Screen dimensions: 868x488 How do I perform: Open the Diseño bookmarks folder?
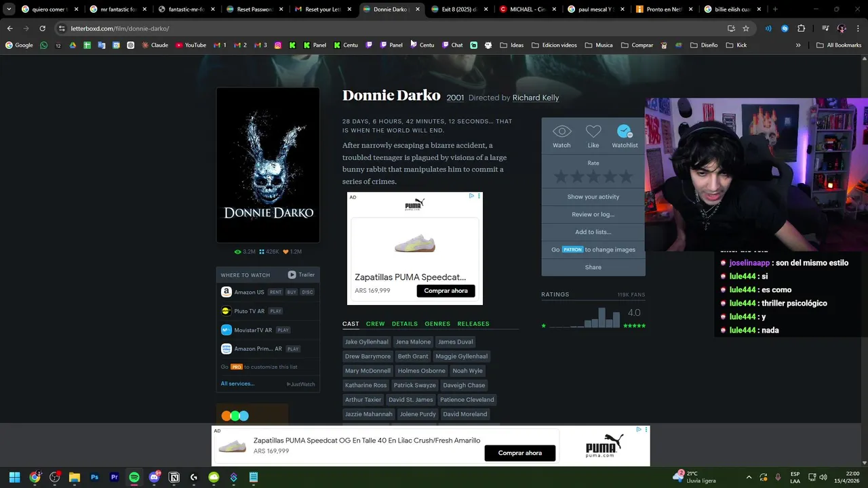(703, 45)
